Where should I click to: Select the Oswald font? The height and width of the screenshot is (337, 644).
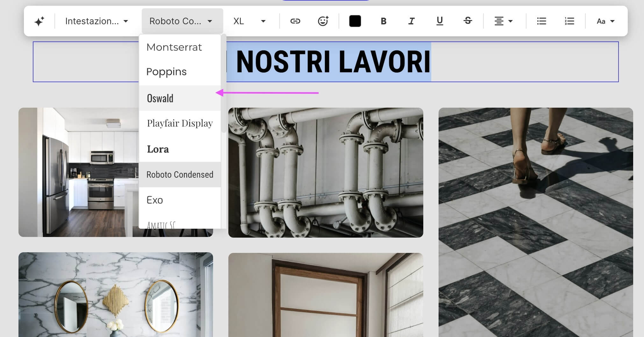point(160,98)
